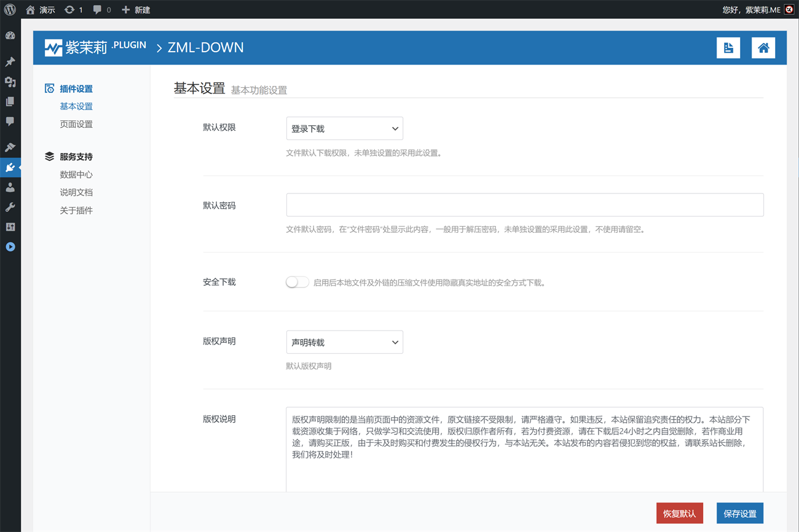799x532 pixels.
Task: Open Media icon in admin sidebar
Action: point(10,82)
